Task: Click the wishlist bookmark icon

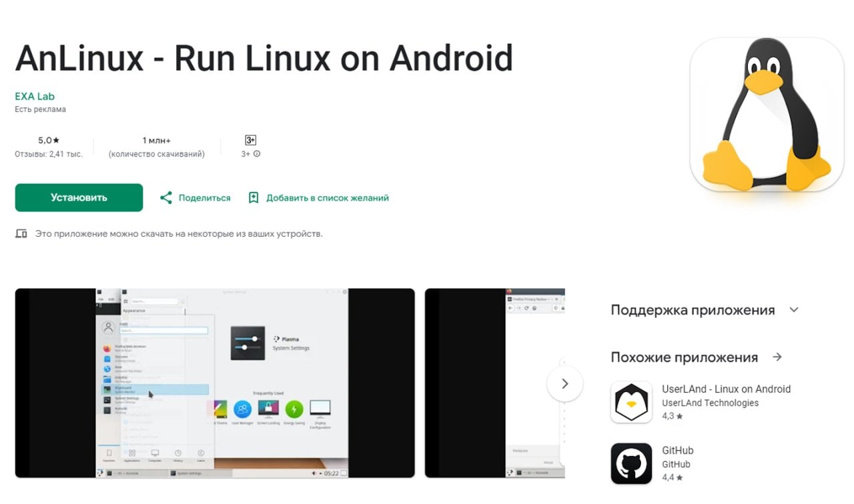Action: coord(254,197)
